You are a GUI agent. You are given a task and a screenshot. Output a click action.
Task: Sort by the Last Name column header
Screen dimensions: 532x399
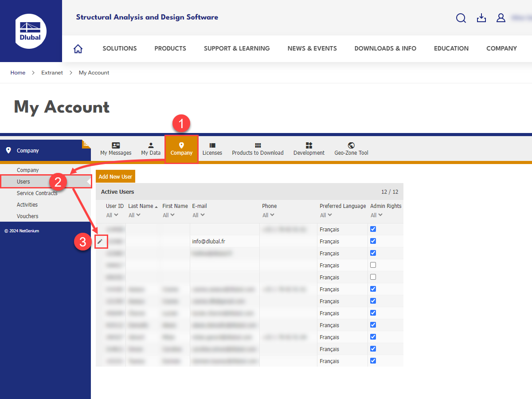pos(141,206)
